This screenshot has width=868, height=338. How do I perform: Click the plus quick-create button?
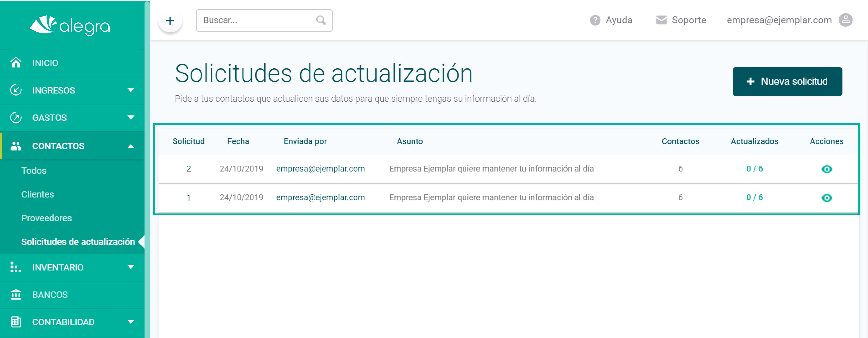tap(170, 21)
